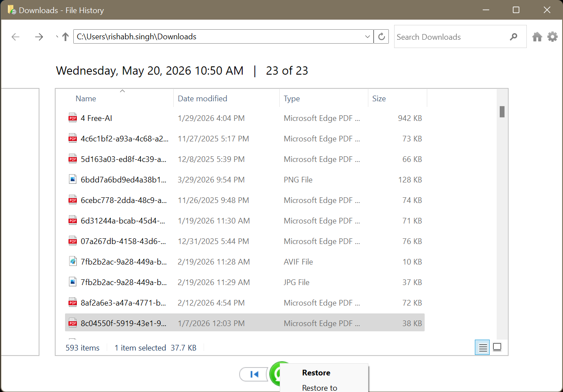Select file 6bdd7a6bd9ed4a38b1...
The width and height of the screenshot is (563, 392).
click(x=124, y=179)
